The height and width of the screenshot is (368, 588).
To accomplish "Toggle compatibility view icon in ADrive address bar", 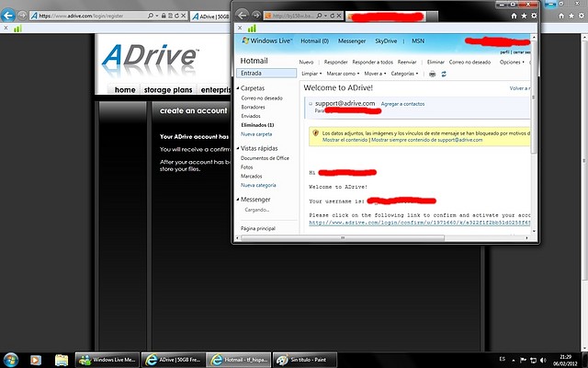I will pyautogui.click(x=170, y=16).
